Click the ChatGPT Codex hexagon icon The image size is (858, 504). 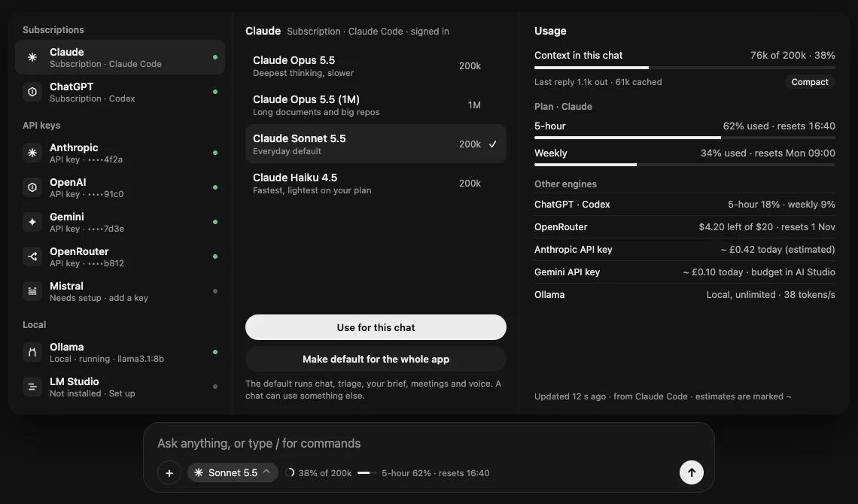pyautogui.click(x=32, y=92)
